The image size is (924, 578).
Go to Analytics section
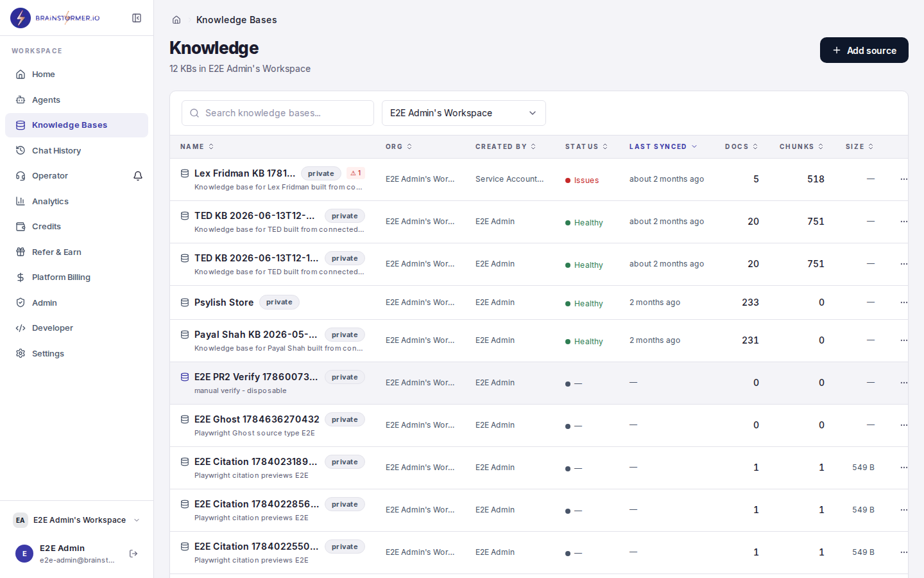coord(76,201)
